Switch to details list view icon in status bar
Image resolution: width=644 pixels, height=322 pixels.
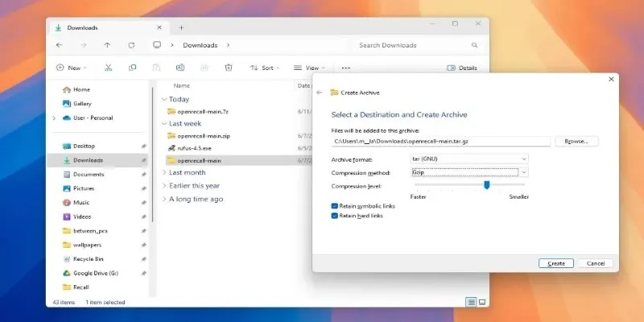point(472,303)
